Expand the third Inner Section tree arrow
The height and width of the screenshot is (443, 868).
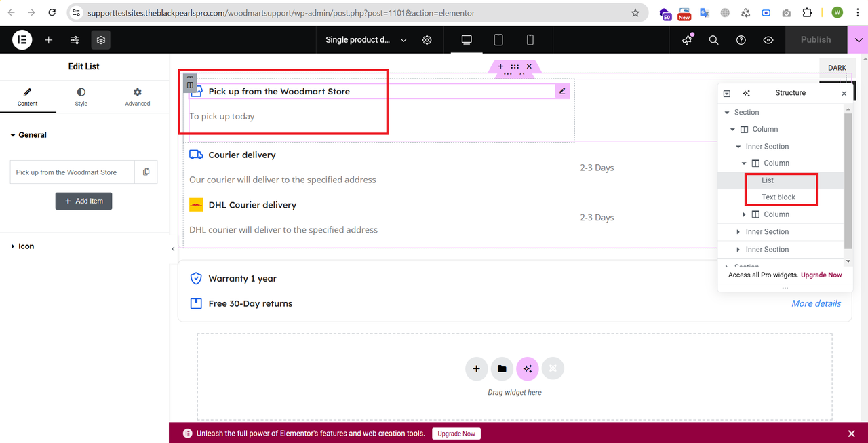(738, 250)
